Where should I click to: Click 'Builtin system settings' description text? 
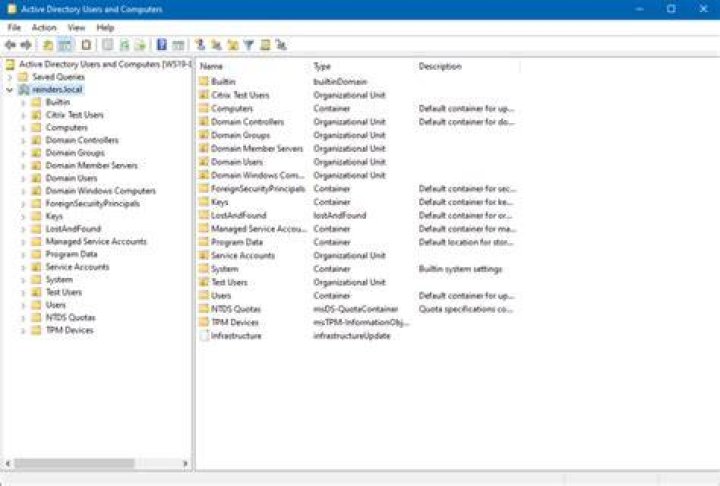pyautogui.click(x=461, y=269)
